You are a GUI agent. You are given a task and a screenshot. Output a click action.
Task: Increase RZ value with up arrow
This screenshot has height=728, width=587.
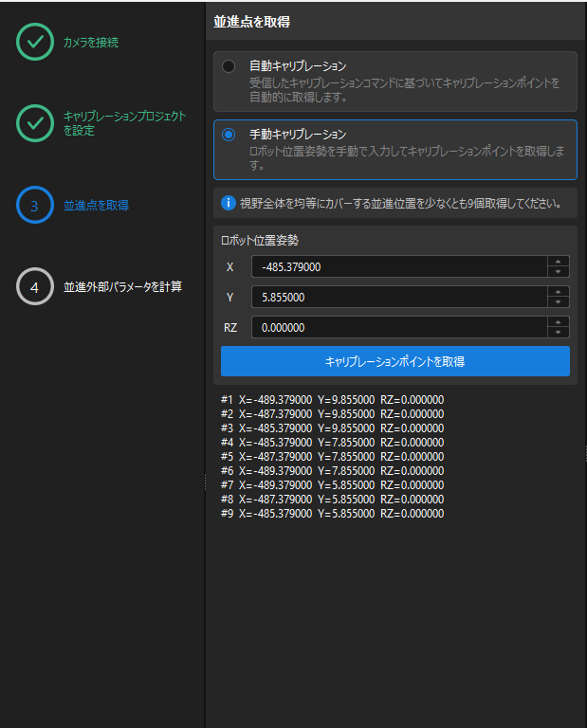[x=559, y=322]
